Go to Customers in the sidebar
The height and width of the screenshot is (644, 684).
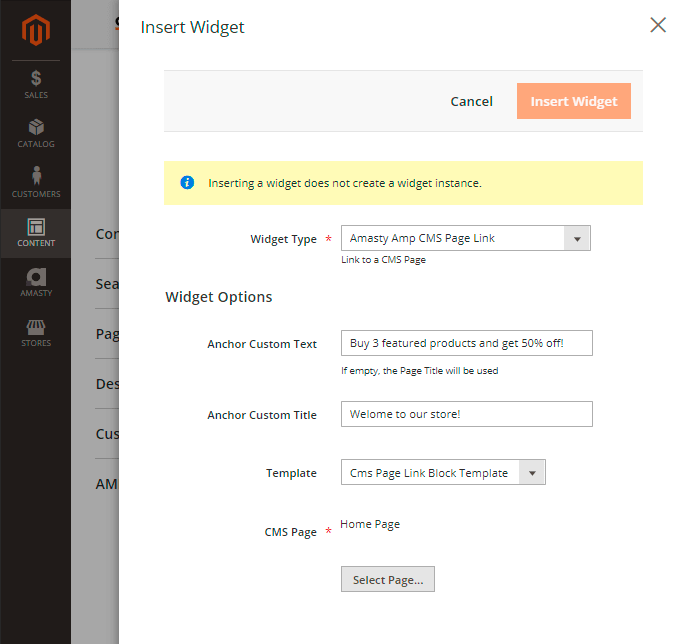36,183
